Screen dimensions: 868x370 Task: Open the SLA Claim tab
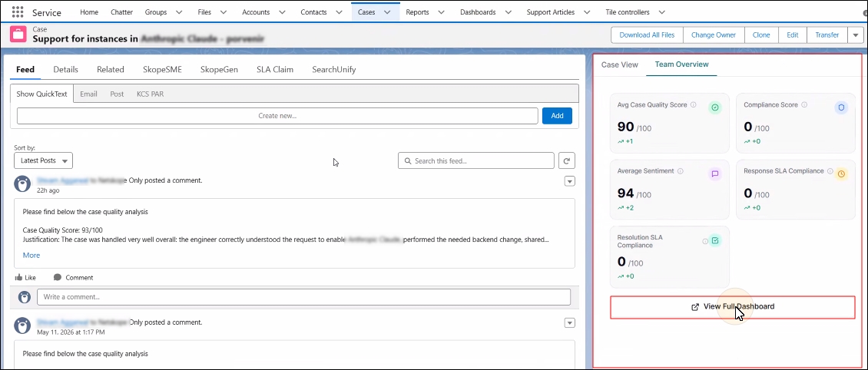(274, 70)
